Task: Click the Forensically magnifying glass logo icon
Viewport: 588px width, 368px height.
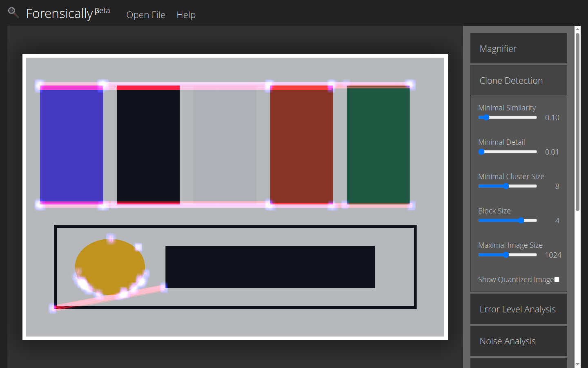Action: pos(13,13)
